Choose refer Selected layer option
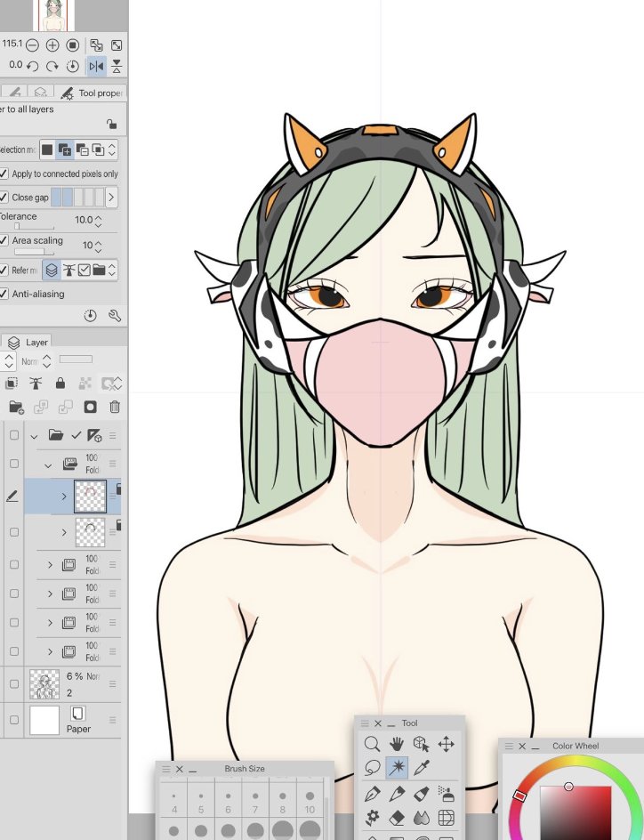The image size is (644, 840). coord(84,270)
